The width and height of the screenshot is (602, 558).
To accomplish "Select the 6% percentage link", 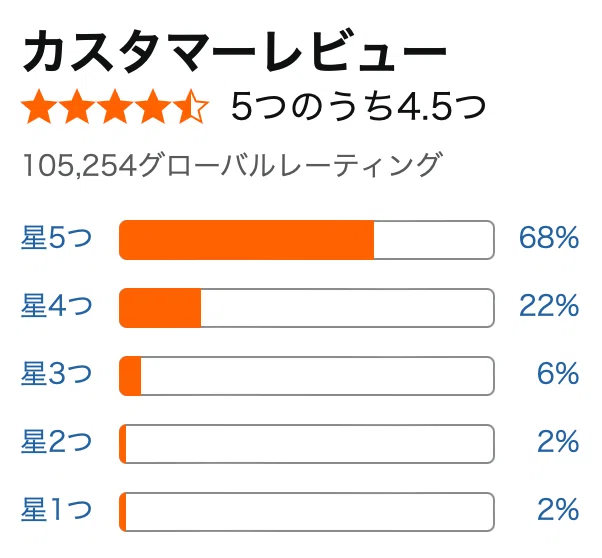I will pos(558,374).
